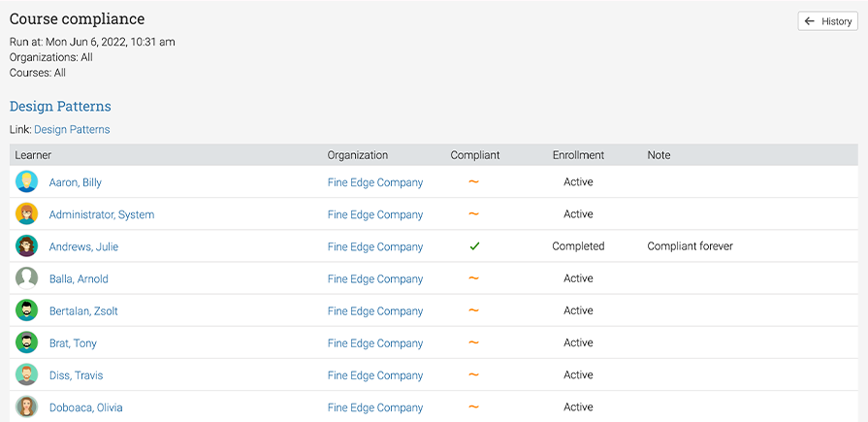Click the Learner column header
868x422 pixels.
coord(33,155)
